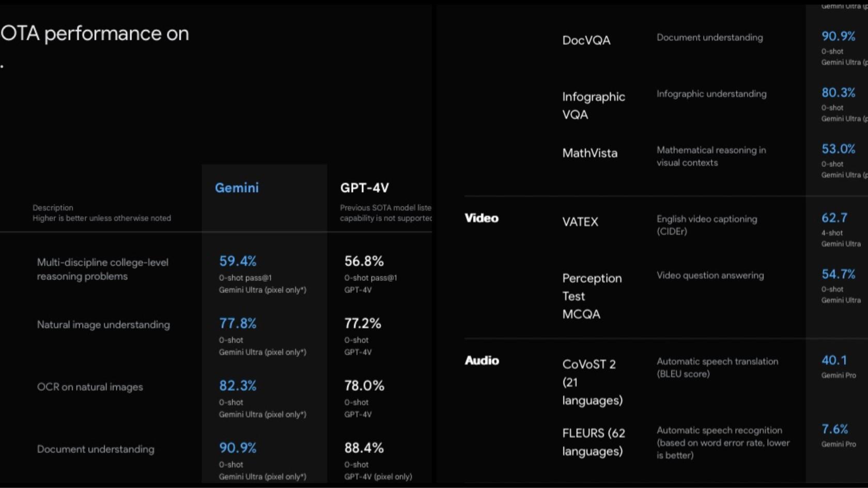Click '4-shot' label under 62.7
This screenshot has width=868, height=488.
pyautogui.click(x=832, y=233)
